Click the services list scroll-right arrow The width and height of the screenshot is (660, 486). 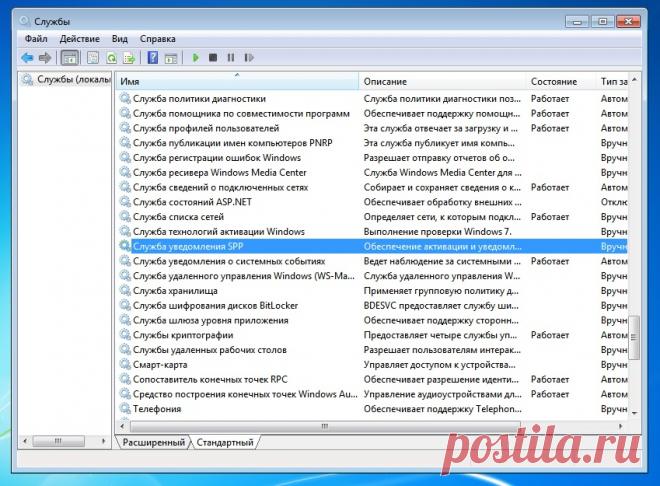tap(620, 426)
